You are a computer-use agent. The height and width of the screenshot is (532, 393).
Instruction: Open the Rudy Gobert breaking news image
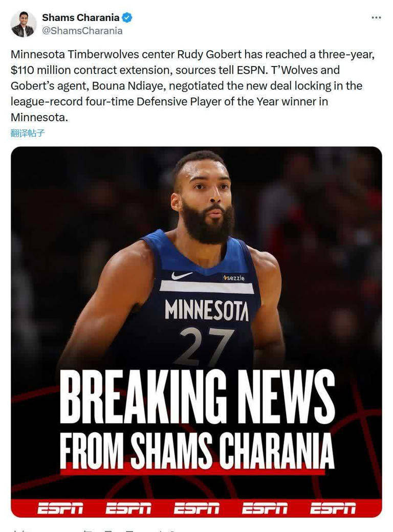click(x=196, y=332)
